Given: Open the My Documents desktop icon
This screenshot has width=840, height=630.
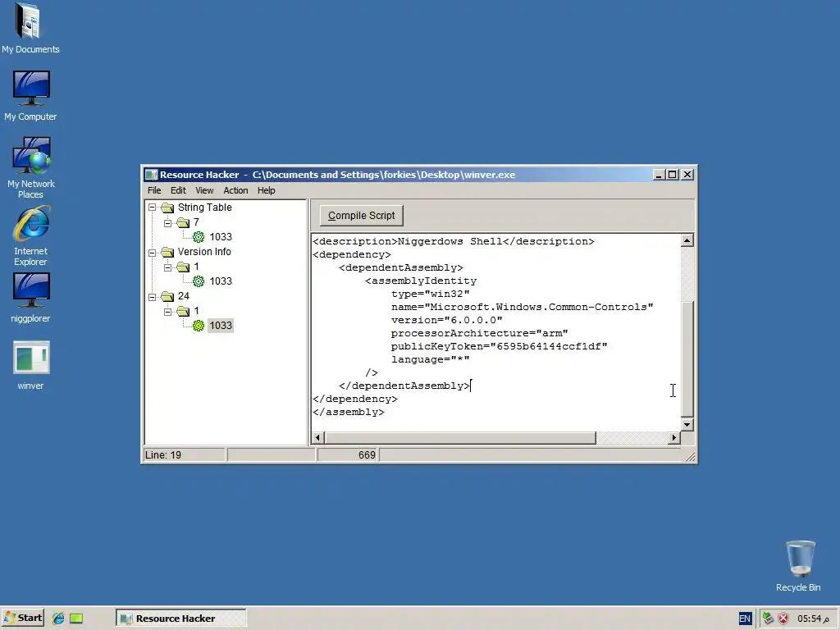Looking at the screenshot, I should 30,28.
